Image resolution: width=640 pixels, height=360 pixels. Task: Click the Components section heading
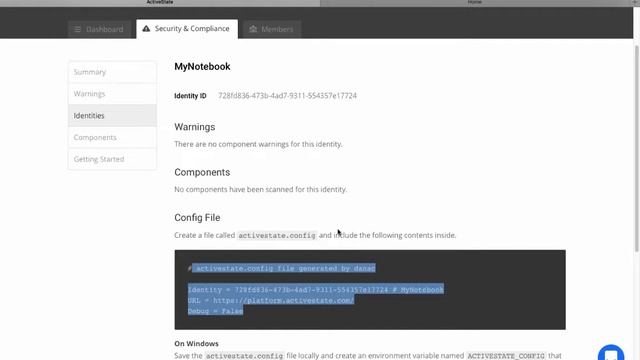pos(202,172)
